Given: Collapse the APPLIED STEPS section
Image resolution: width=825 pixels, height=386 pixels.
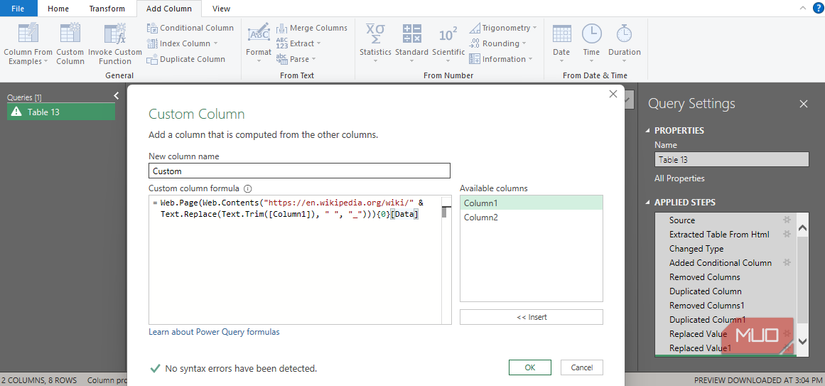Looking at the screenshot, I should [x=649, y=203].
